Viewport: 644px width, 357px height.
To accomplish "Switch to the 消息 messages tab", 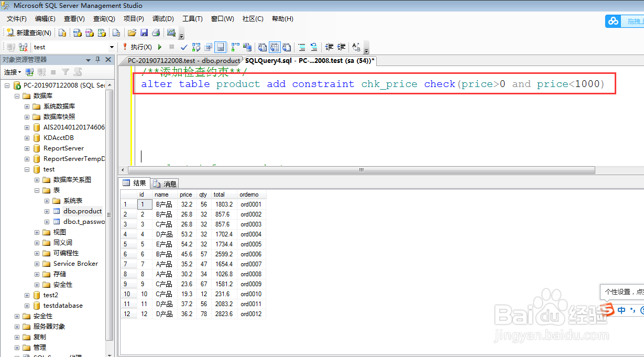I will [x=165, y=183].
